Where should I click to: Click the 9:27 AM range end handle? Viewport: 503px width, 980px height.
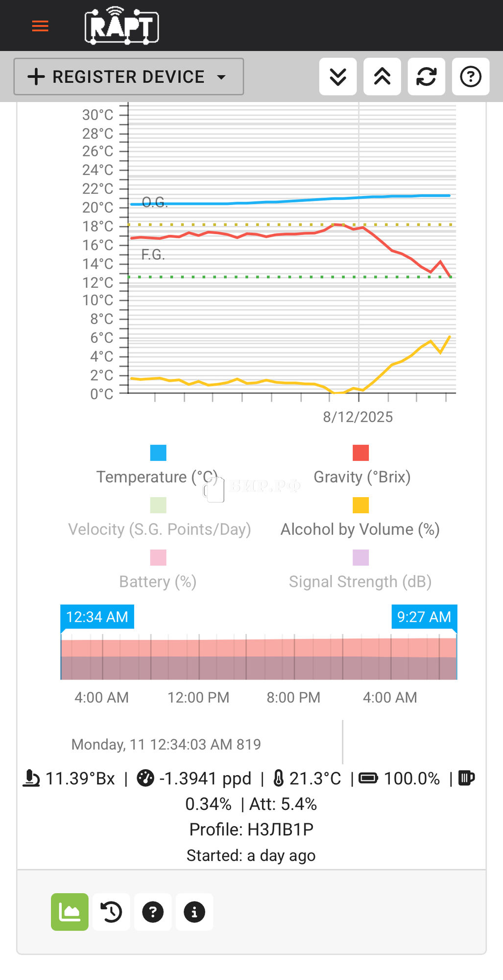424,617
